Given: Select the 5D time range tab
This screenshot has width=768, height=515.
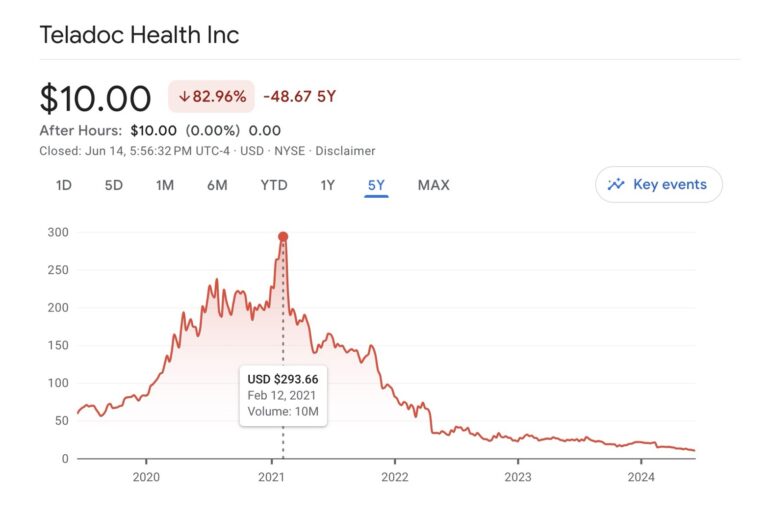Looking at the screenshot, I should [115, 185].
